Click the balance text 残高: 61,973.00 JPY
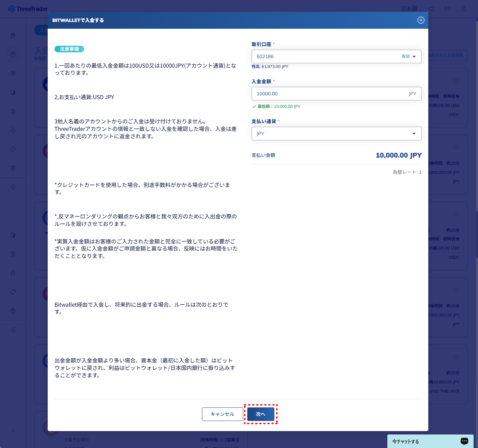Viewport: 478px width, 448px height. coord(270,67)
